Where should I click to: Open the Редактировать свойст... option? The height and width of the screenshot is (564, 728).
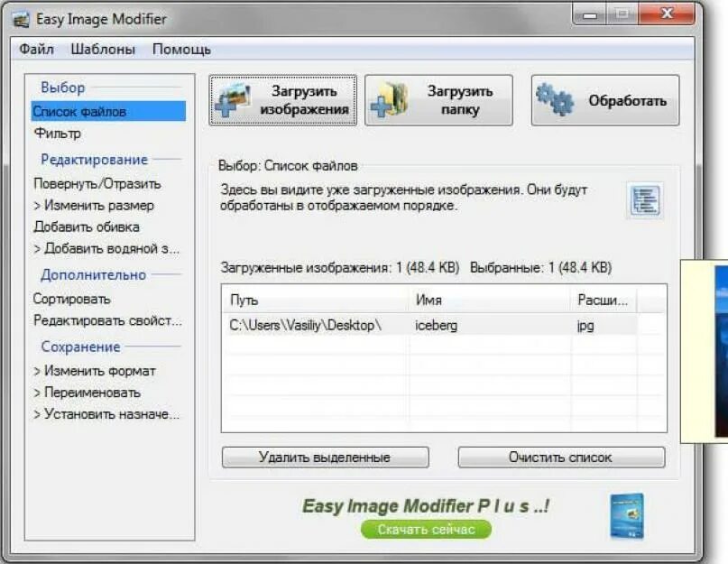(107, 320)
